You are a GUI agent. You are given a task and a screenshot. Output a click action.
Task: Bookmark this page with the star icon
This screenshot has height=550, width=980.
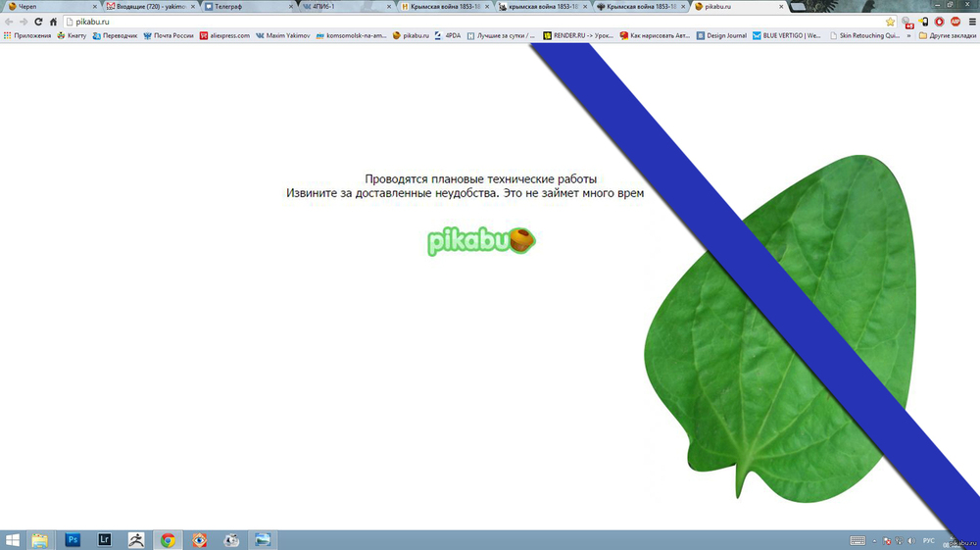click(x=891, y=22)
